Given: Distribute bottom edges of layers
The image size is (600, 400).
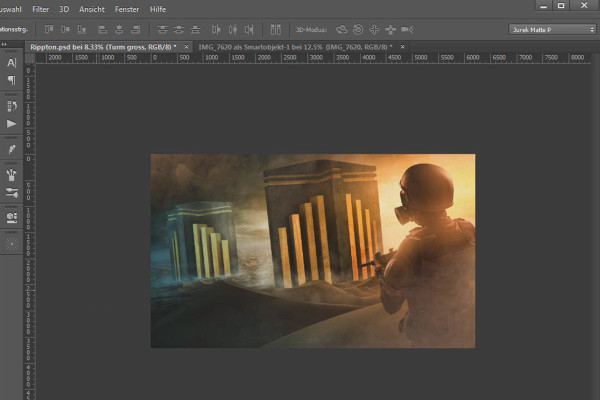Looking at the screenshot, I should 195,29.
